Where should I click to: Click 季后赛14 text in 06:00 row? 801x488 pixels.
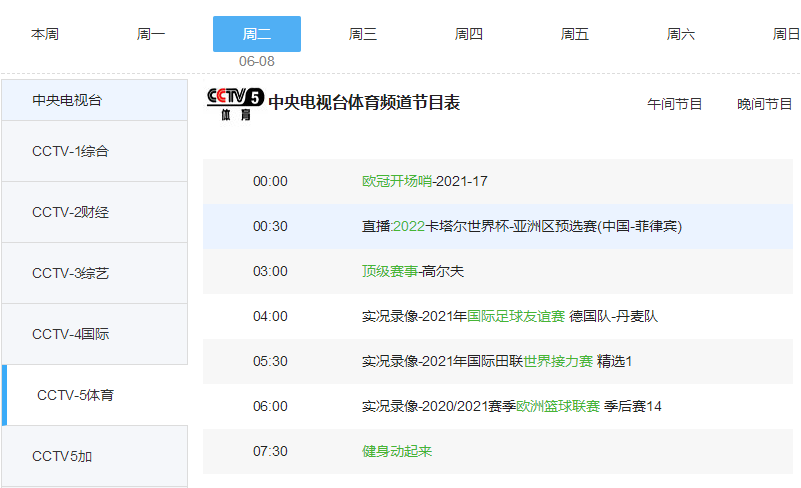click(633, 406)
